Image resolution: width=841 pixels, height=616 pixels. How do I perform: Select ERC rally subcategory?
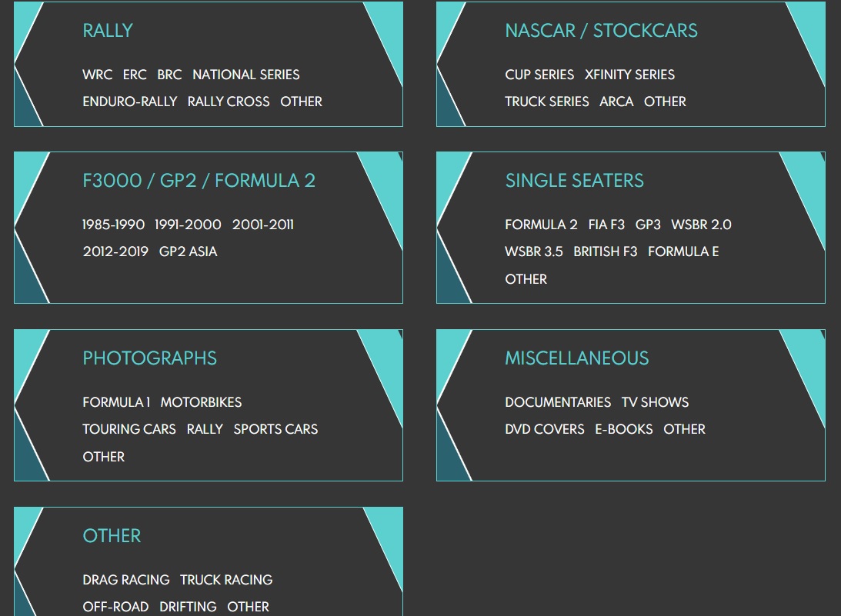(x=135, y=75)
